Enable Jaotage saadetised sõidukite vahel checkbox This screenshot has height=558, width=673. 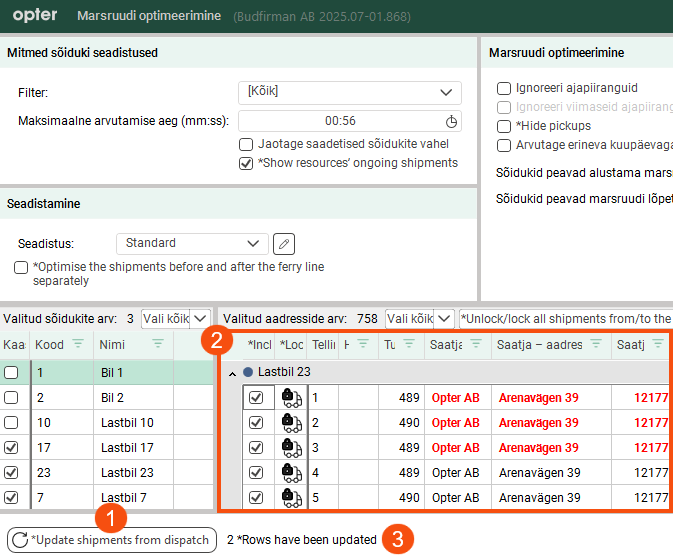[x=246, y=144]
